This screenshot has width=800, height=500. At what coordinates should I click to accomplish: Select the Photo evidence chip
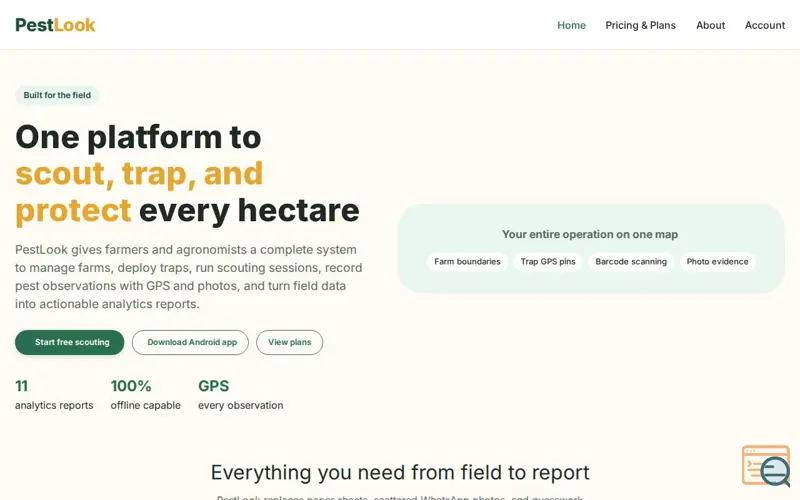(717, 262)
